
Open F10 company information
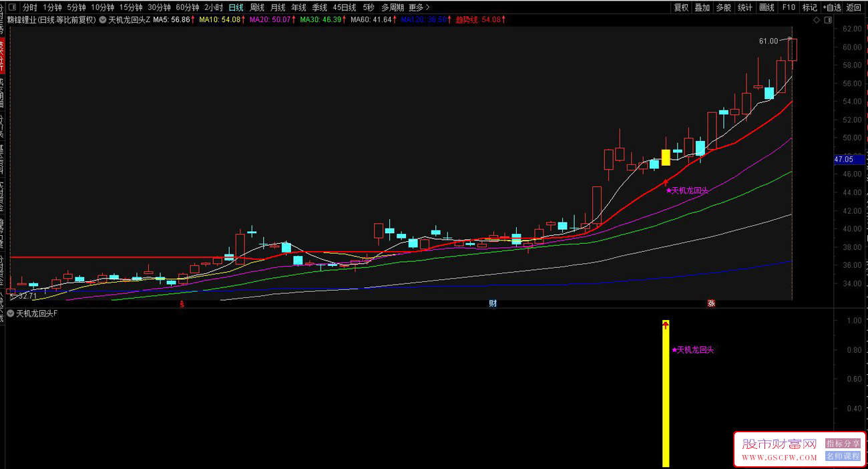pos(789,7)
